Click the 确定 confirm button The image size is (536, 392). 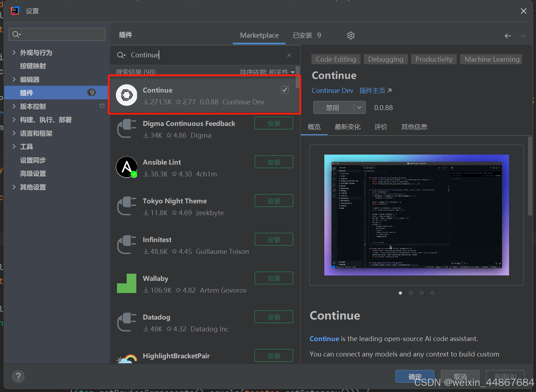[x=415, y=377]
